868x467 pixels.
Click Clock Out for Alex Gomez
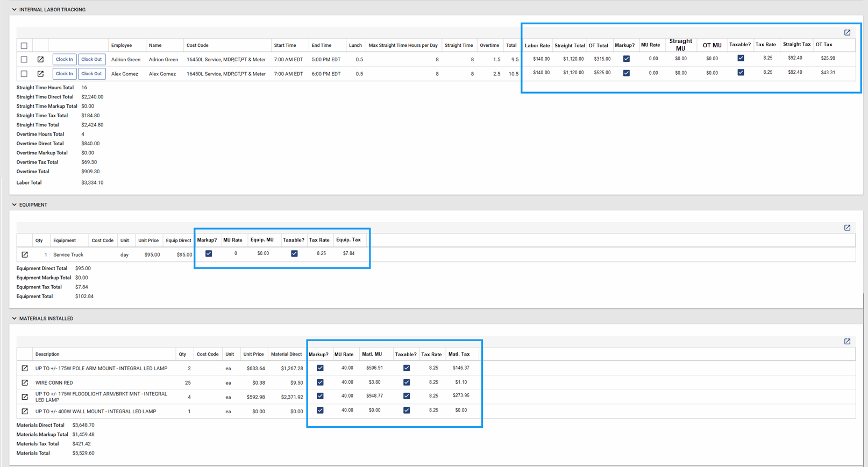[91, 74]
